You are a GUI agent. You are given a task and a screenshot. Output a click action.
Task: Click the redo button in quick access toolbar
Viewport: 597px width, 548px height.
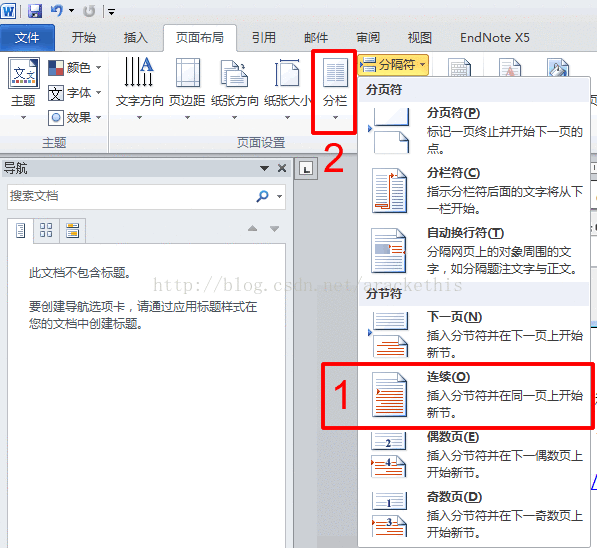click(x=89, y=11)
